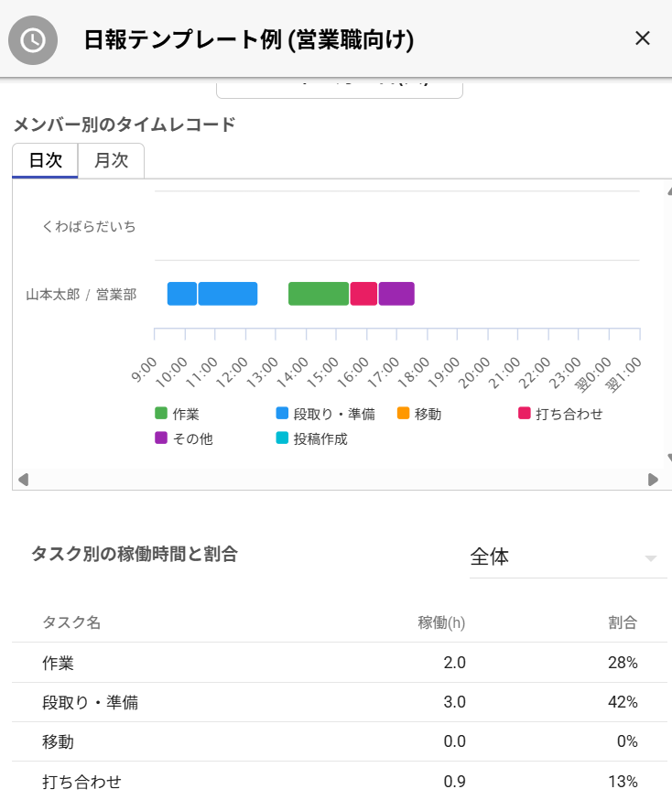Select the 移動 table row
The height and width of the screenshot is (800, 672).
pyautogui.click(x=340, y=741)
